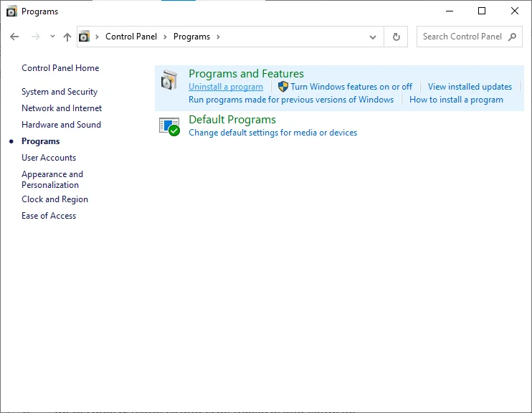
Task: Minimize the Programs window
Action: 450,11
